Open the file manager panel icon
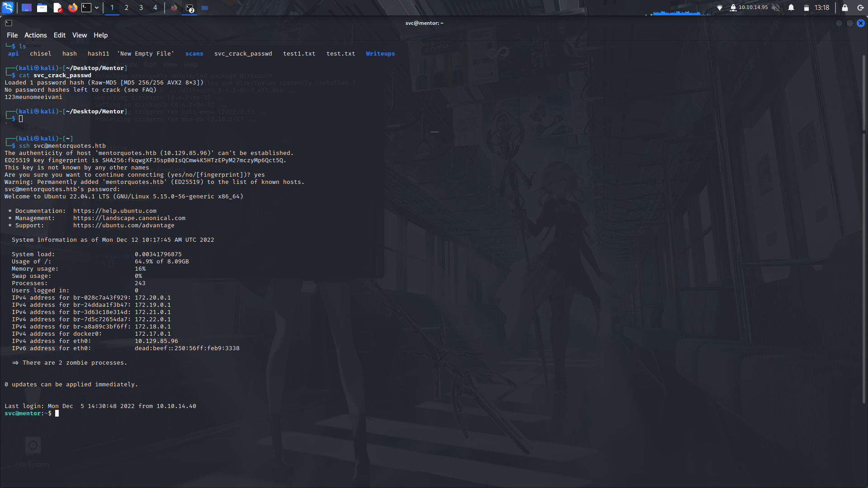This screenshot has width=868, height=488. coord(42,8)
